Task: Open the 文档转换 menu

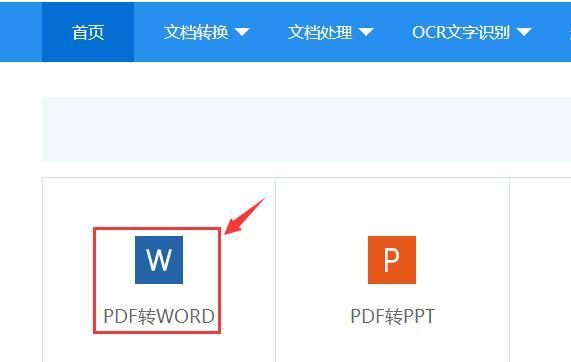Action: [196, 32]
